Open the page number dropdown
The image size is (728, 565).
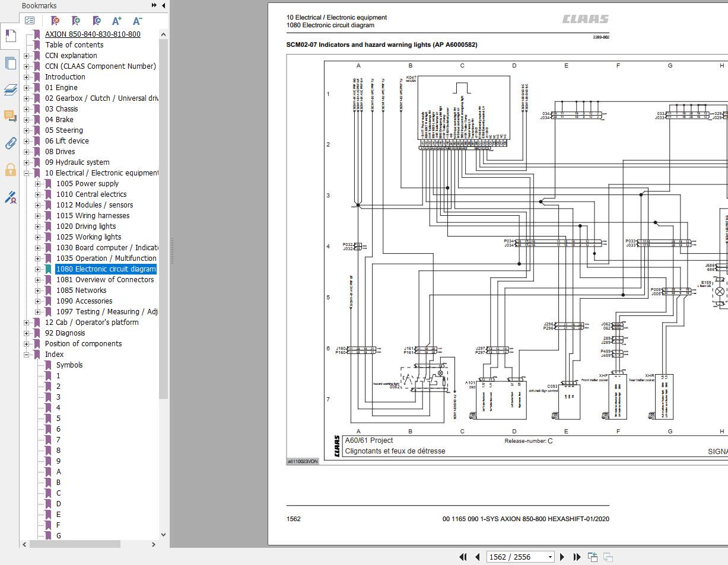pos(550,557)
